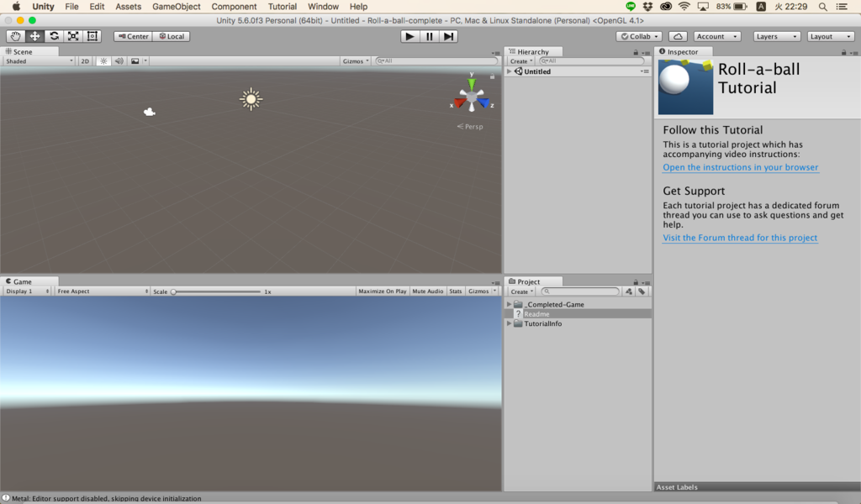This screenshot has height=504, width=861.
Task: Click the blue Z axis gizmo cone
Action: (483, 103)
